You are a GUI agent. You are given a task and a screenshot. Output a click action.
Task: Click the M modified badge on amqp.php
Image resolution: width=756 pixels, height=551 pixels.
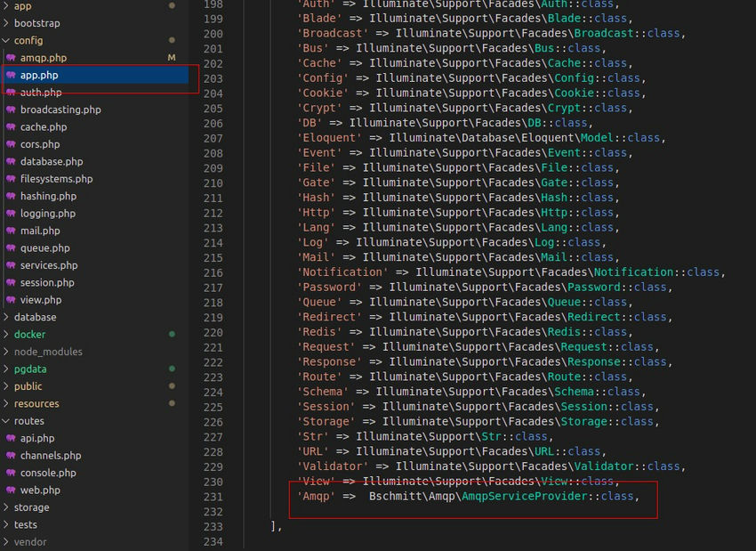coord(171,58)
